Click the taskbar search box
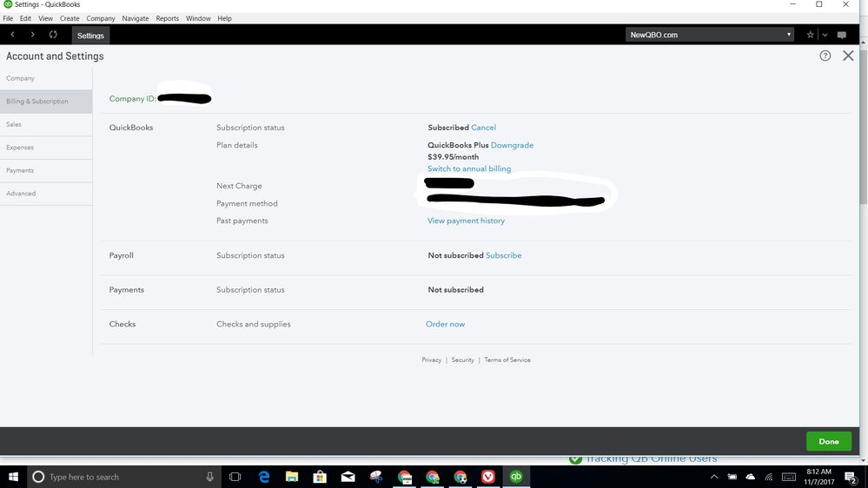This screenshot has height=488, width=868. (124, 477)
